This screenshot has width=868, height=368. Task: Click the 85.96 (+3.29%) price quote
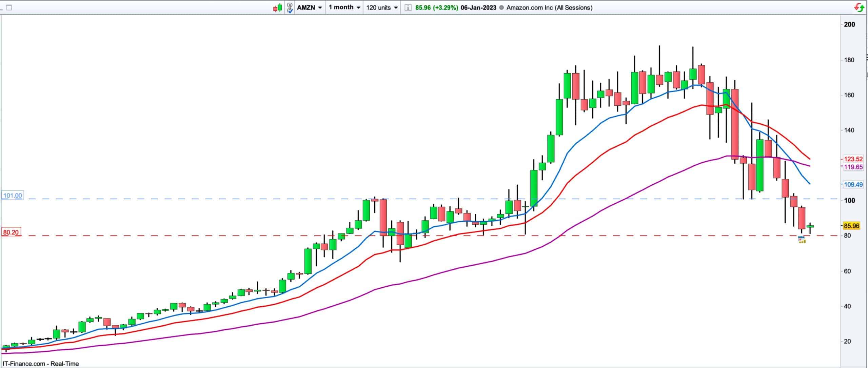coord(436,7)
